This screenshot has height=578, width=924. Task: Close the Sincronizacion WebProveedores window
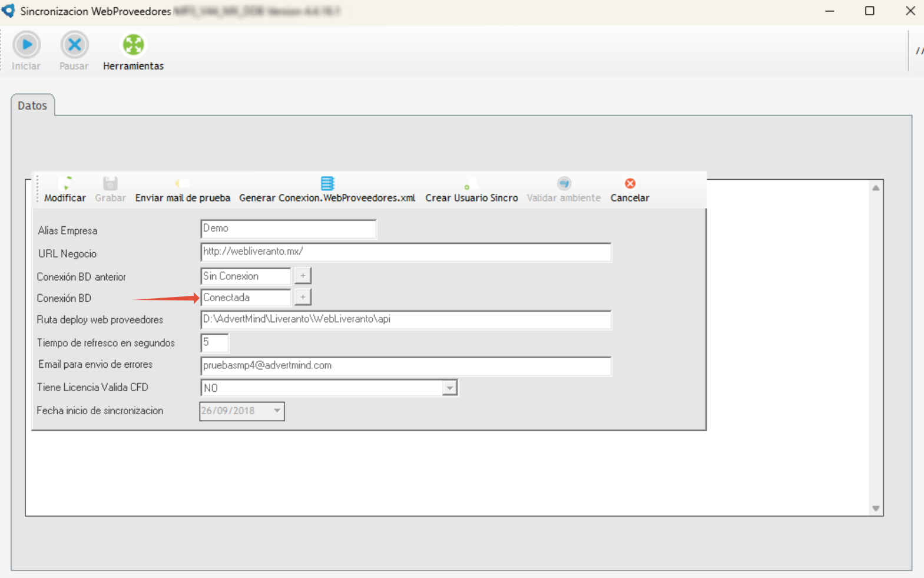point(910,11)
